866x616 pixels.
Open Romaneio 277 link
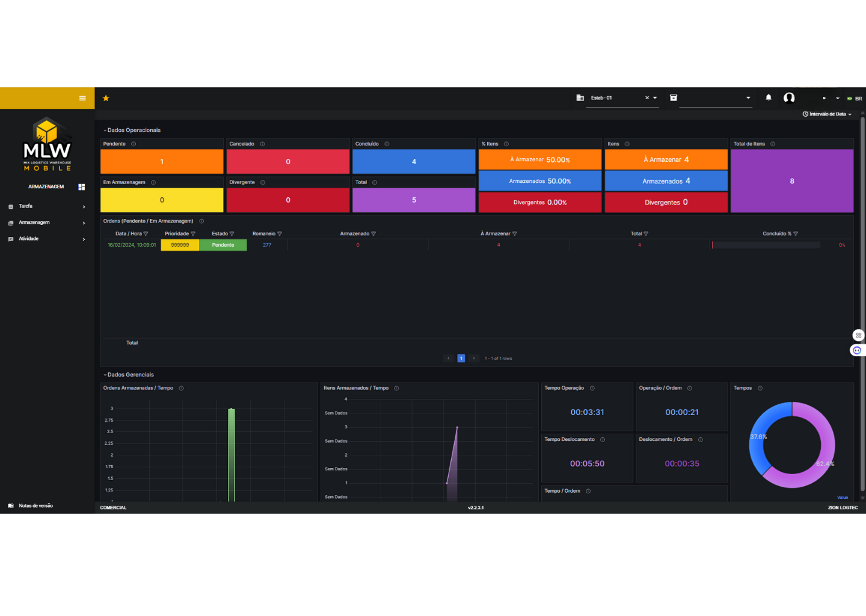coord(267,245)
